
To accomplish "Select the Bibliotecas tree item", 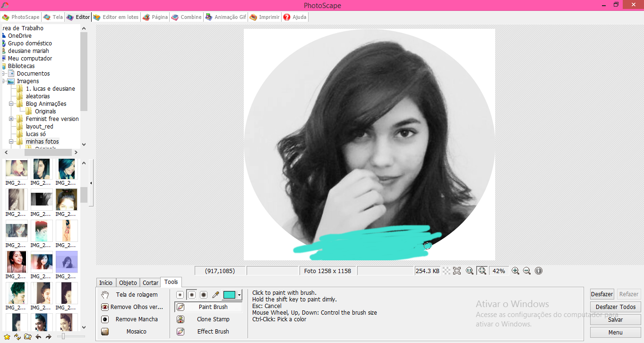I will click(x=21, y=66).
